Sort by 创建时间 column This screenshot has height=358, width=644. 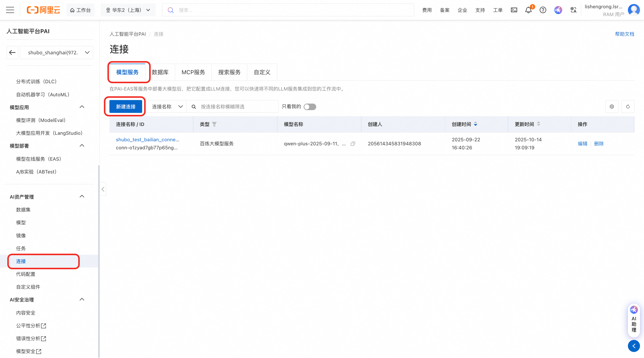(x=475, y=124)
